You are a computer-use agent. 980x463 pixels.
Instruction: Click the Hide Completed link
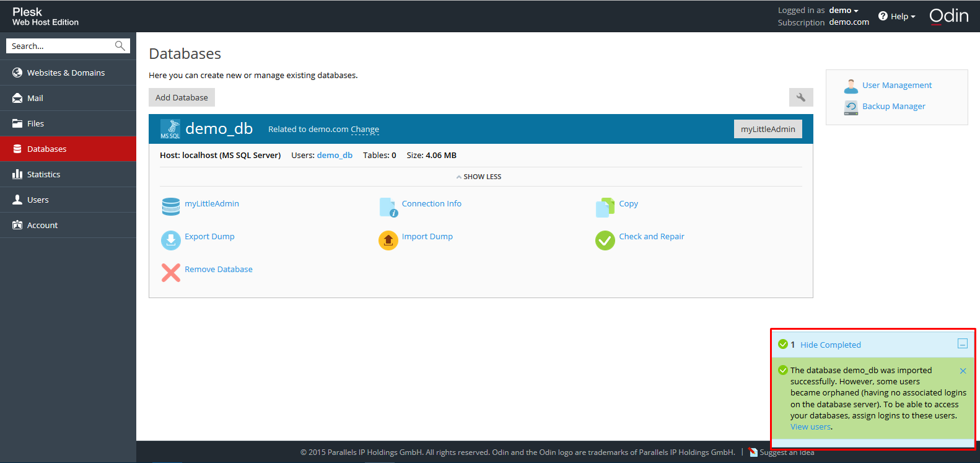point(831,345)
